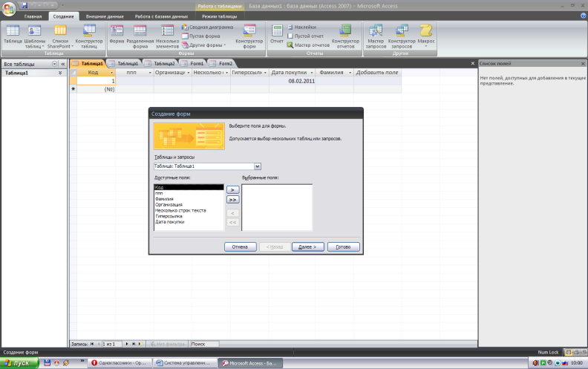Open Дата покупки column dropdown

312,72
